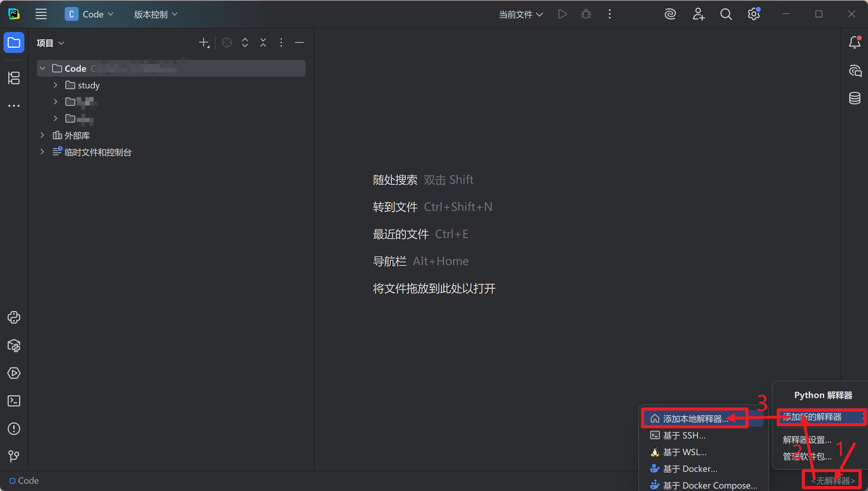The image size is (868, 491).
Task: Open the Structure tool window
Action: [14, 78]
